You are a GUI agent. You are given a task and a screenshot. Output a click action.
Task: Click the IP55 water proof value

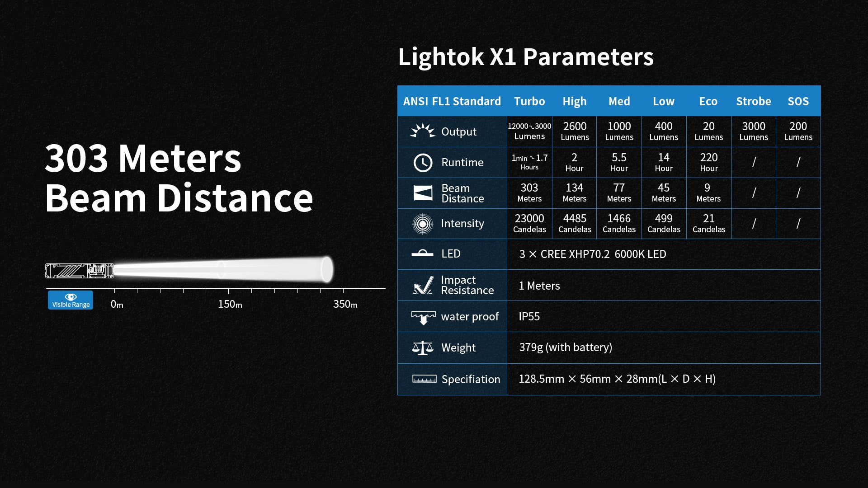(x=529, y=316)
